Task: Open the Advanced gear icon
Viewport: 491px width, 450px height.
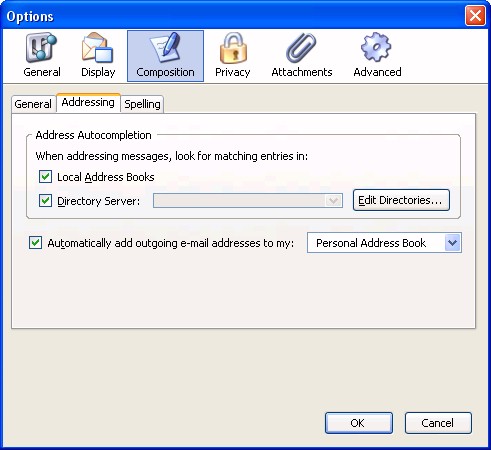Action: tap(376, 47)
